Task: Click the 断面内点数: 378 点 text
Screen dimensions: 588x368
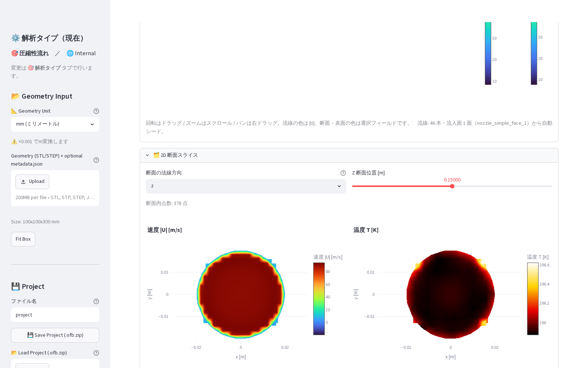Action: pos(167,204)
